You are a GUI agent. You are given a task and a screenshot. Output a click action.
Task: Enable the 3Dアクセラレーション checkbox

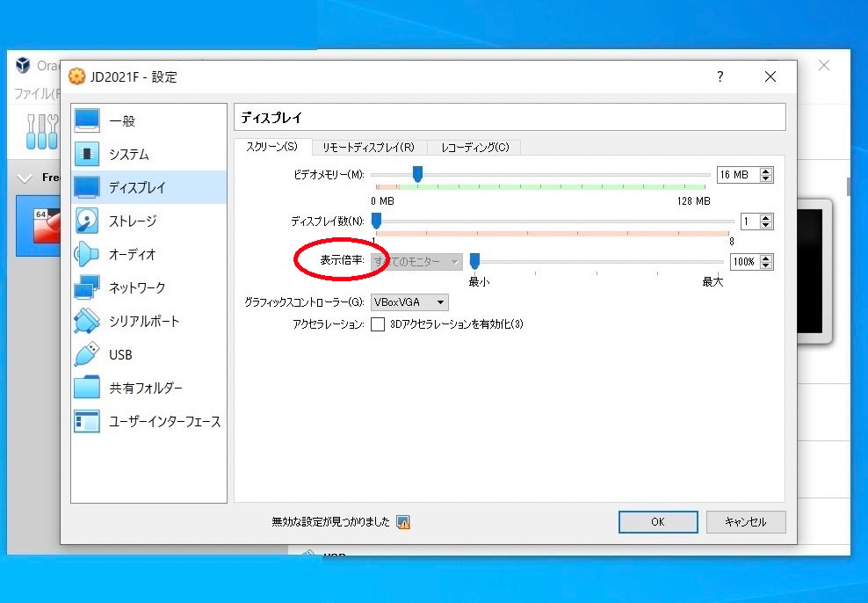[378, 324]
